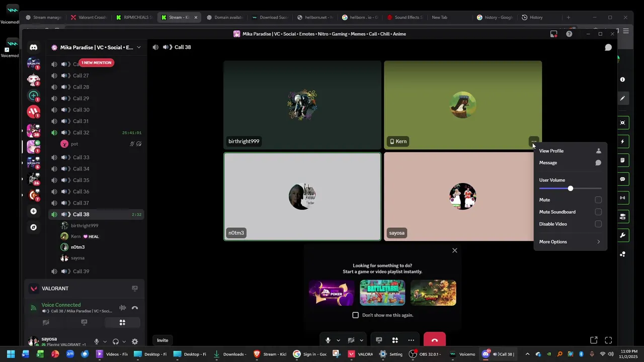This screenshot has height=362, width=644.
Task: Launch the Poker activity card
Action: [x=332, y=293]
